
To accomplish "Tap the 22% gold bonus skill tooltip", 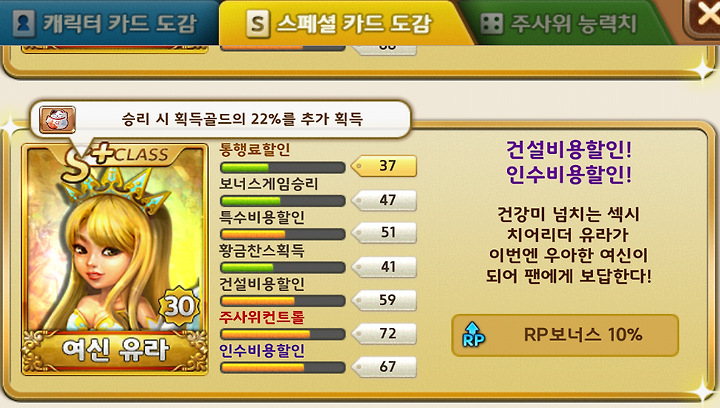I will [x=220, y=119].
